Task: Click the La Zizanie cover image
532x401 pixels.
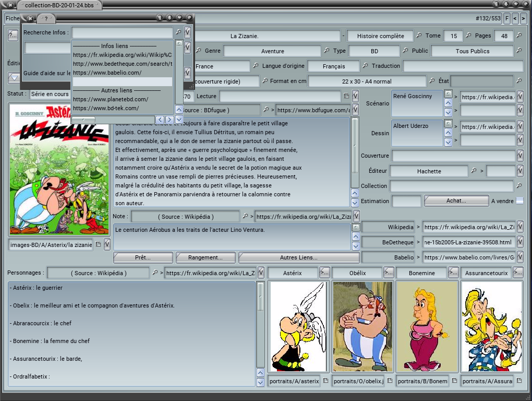Action: (59, 169)
